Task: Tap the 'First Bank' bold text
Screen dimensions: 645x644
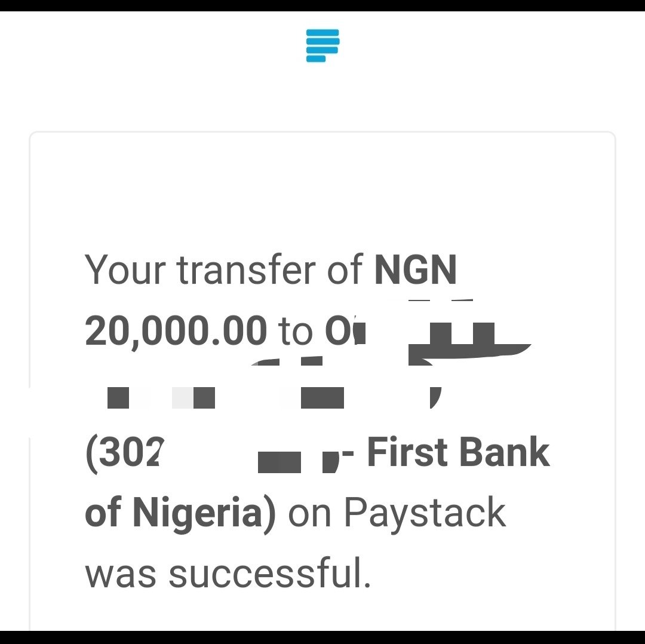Action: tap(458, 452)
